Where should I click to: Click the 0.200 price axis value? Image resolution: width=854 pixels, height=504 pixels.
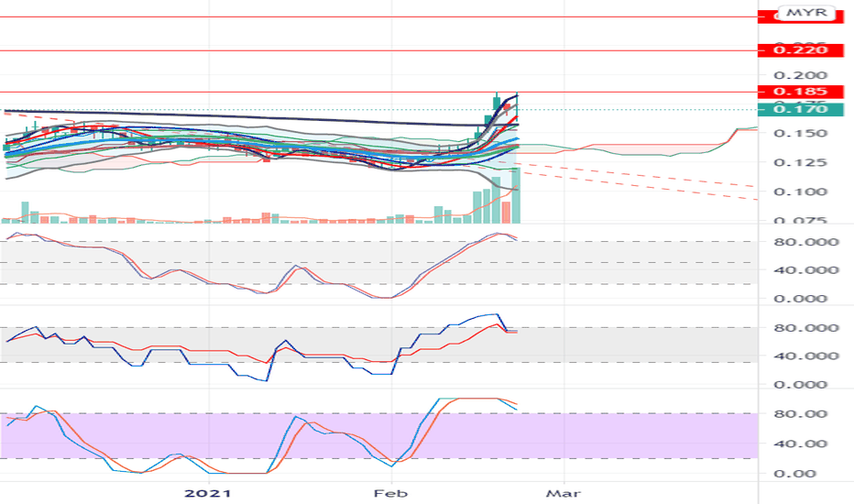tap(800, 75)
